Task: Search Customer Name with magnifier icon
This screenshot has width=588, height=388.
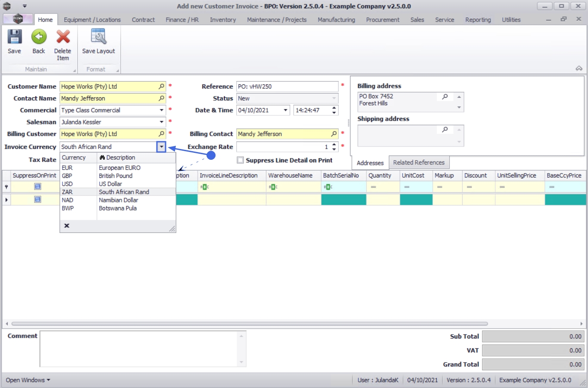Action: tap(162, 87)
